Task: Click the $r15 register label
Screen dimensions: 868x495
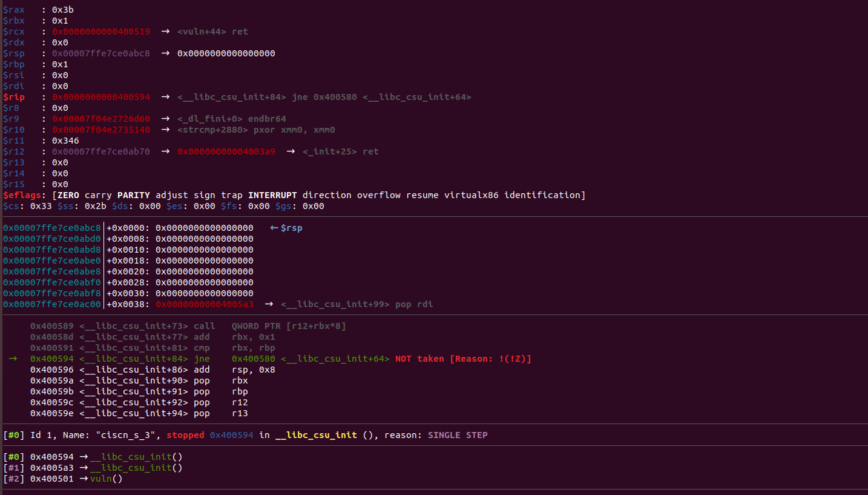Action: pos(14,184)
